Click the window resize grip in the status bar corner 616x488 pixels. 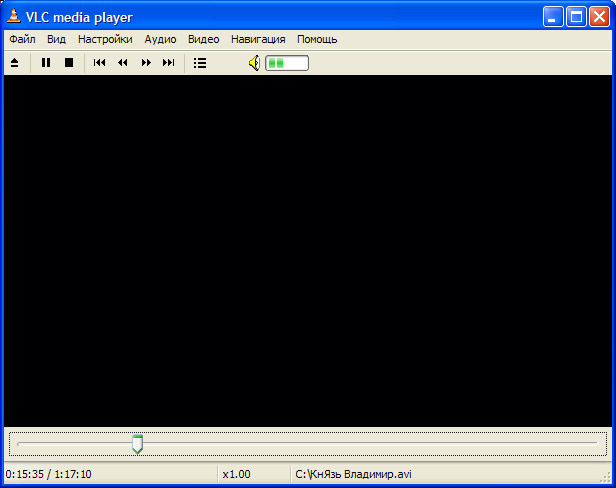point(607,477)
